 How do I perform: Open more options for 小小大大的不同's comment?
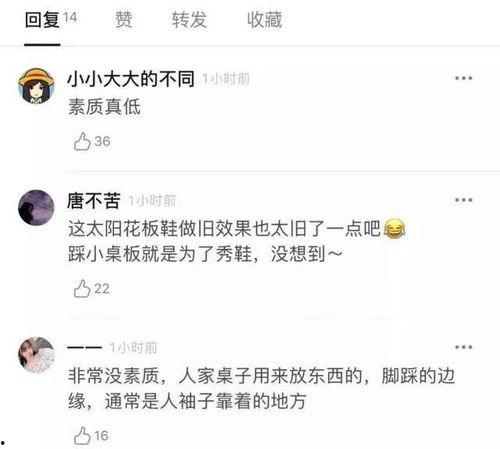point(464,78)
